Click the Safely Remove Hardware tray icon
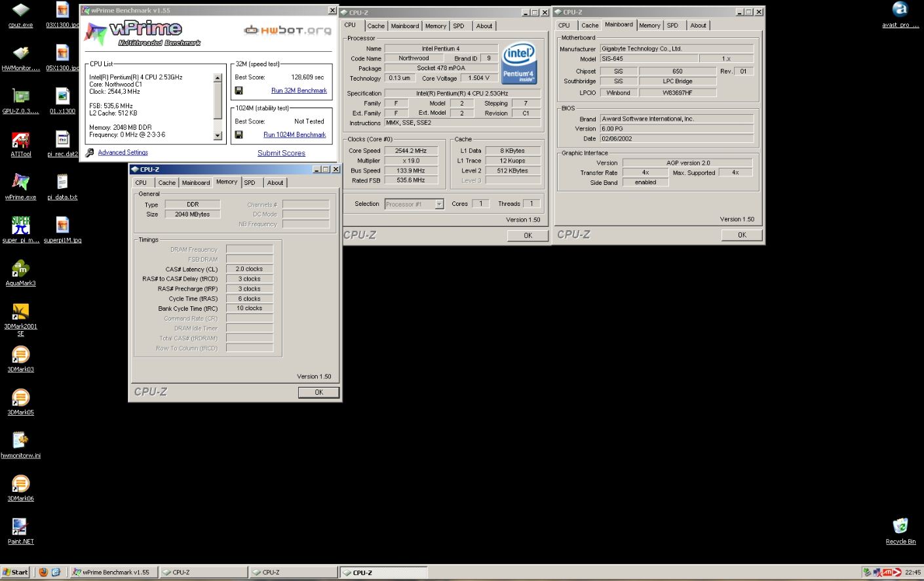Viewport: 924px width, 581px height. [867, 572]
